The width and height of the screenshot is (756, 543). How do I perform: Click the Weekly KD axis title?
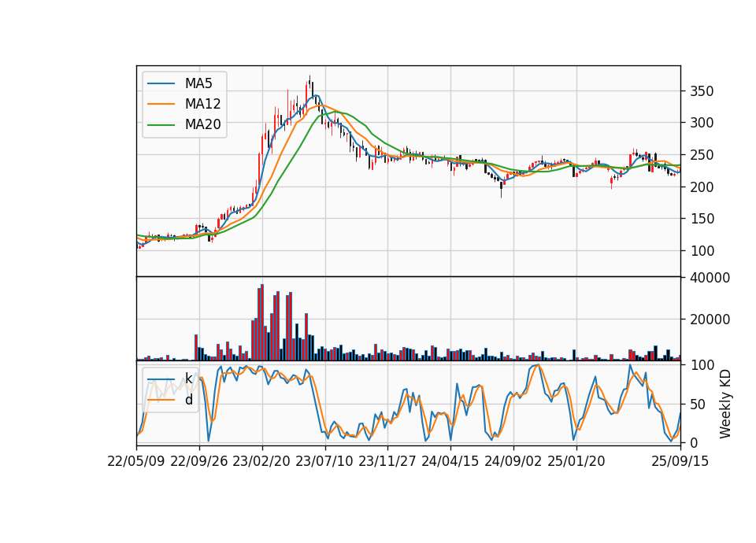725,404
